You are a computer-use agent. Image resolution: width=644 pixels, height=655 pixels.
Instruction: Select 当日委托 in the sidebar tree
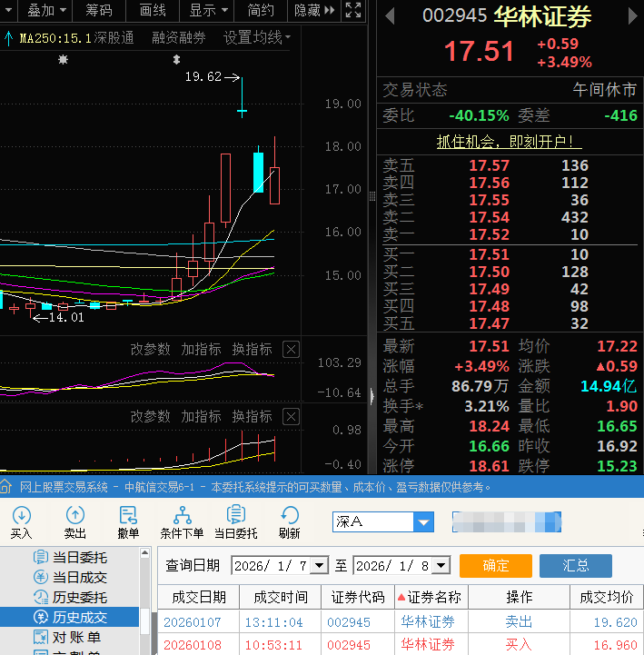pos(71,557)
